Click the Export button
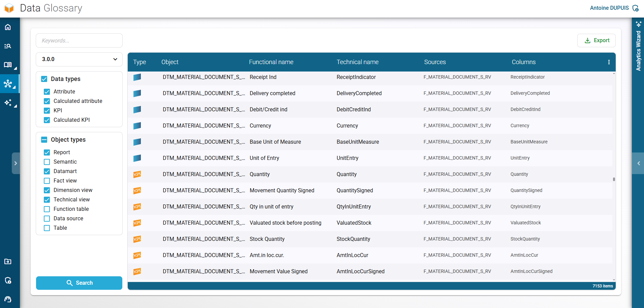644x308 pixels. pos(596,40)
